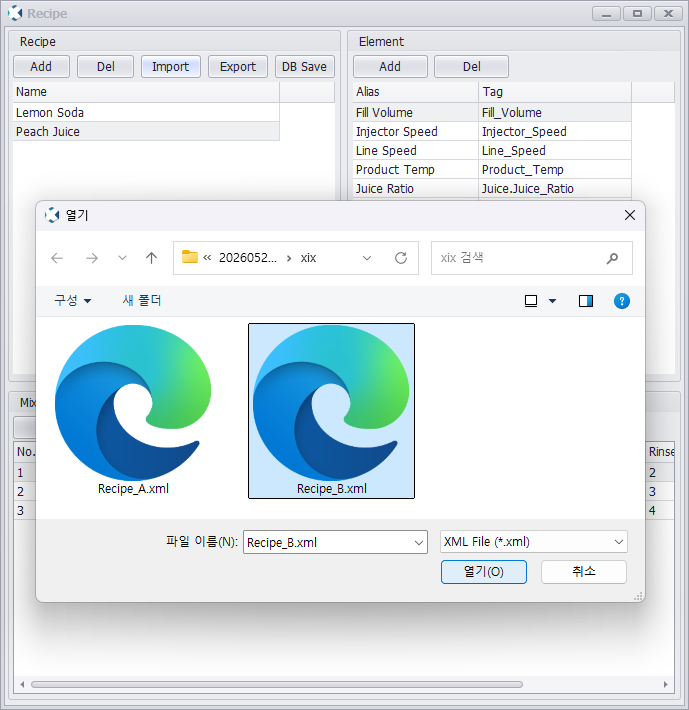
Task: Focus the xix 검색 search box
Action: pyautogui.click(x=531, y=258)
